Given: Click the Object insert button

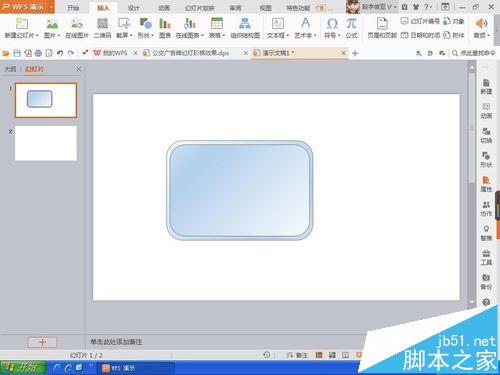Looking at the screenshot, I should [454, 21].
